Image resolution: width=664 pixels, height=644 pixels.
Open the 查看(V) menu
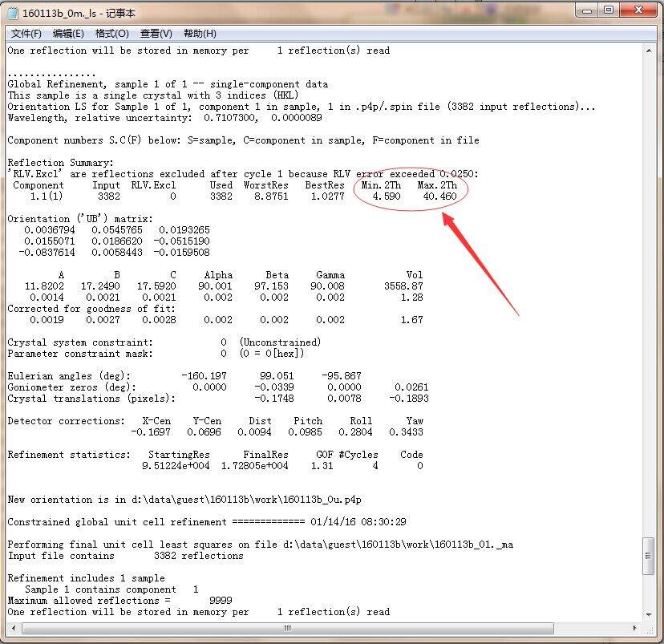pos(156,34)
